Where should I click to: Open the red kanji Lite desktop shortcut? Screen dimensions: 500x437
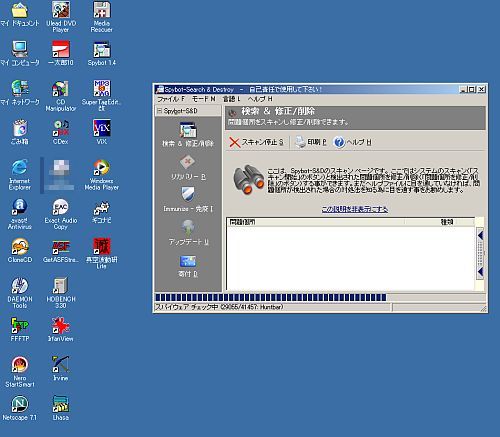tap(102, 253)
